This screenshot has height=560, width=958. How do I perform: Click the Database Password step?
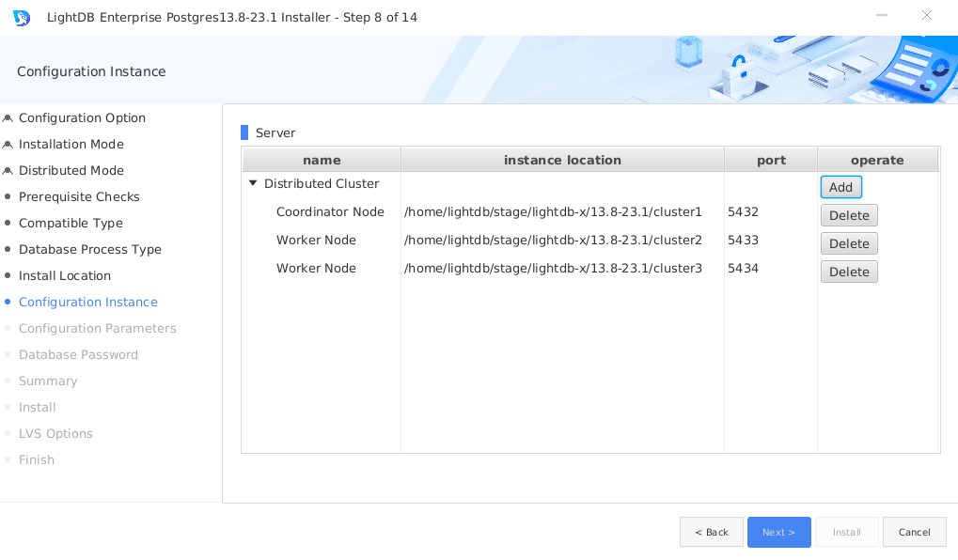pyautogui.click(x=78, y=354)
